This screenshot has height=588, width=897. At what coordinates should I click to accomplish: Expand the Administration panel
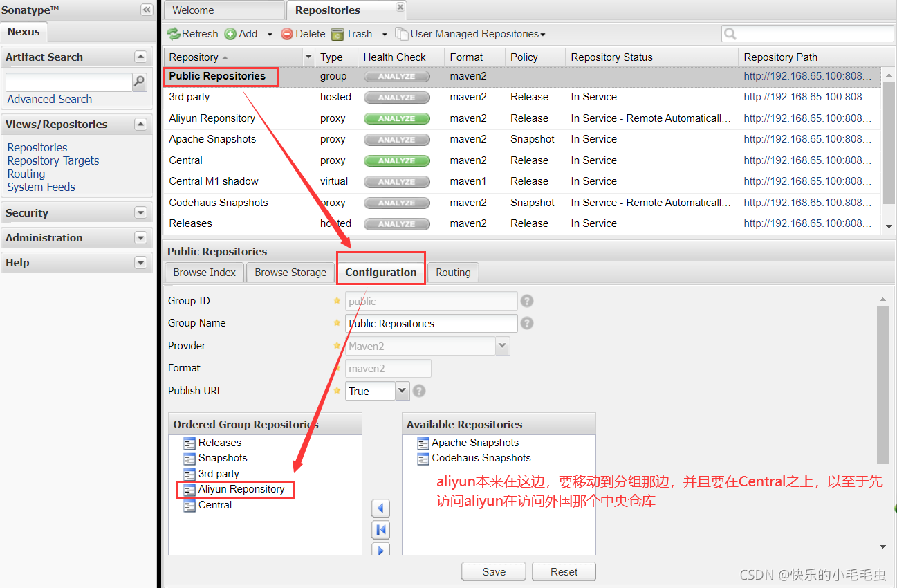pyautogui.click(x=140, y=238)
